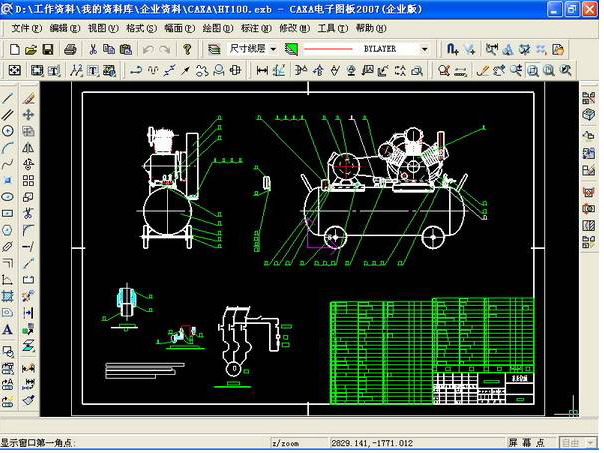Screen dimensions: 604x453
Task: Expand the BYLAYER line type dropdown
Action: (425, 48)
